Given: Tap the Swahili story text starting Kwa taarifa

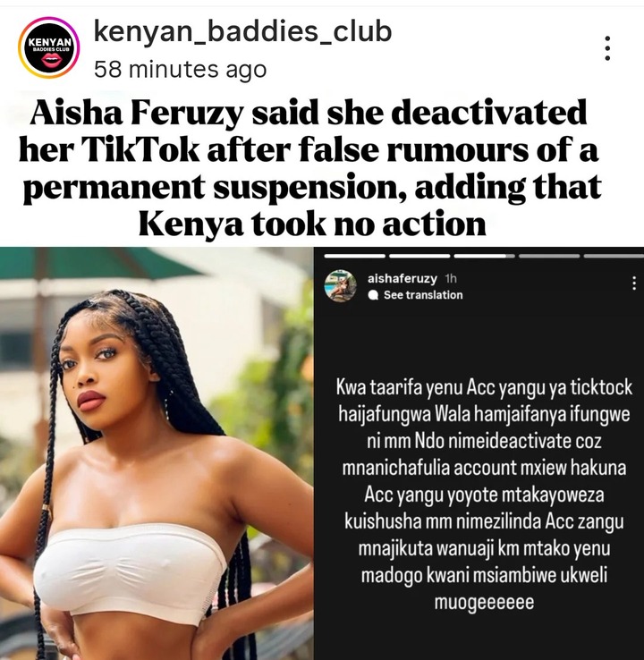Looking at the screenshot, I should [x=484, y=495].
